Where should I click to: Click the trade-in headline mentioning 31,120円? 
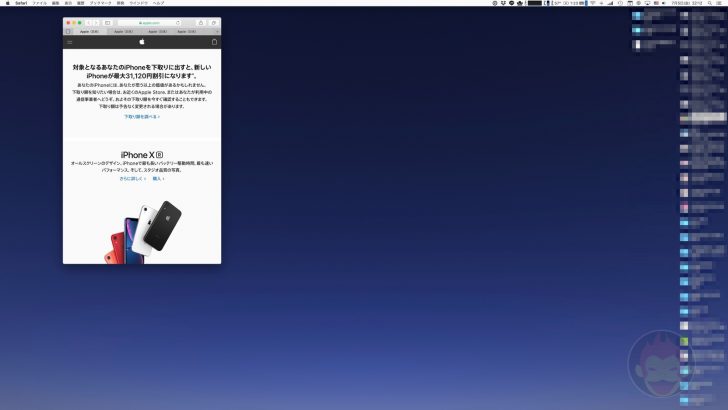pyautogui.click(x=142, y=71)
